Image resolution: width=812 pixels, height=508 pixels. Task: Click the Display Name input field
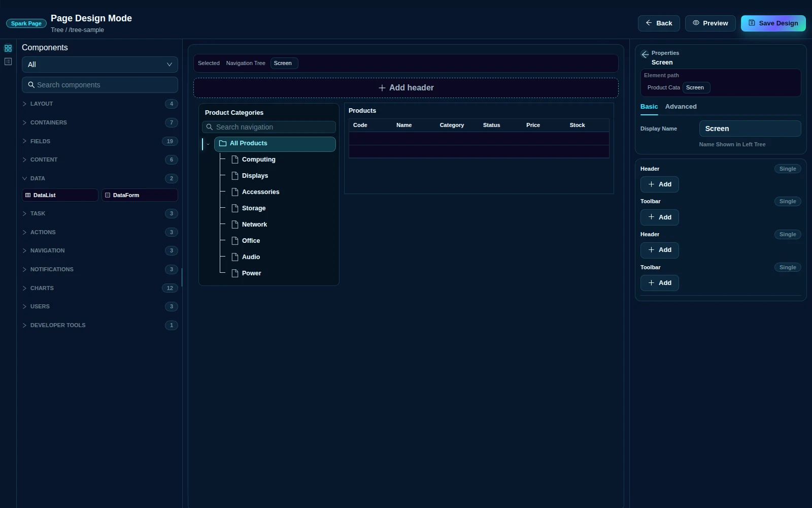pyautogui.click(x=750, y=129)
